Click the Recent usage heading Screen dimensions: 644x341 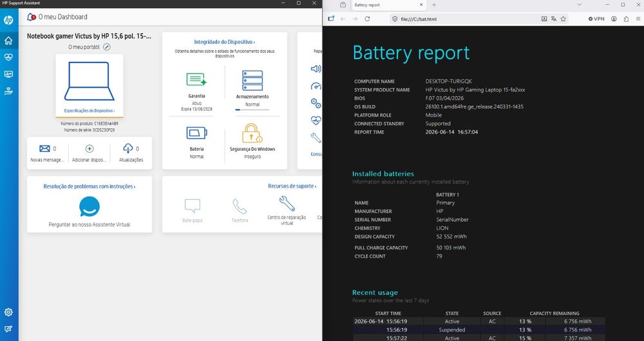point(375,293)
